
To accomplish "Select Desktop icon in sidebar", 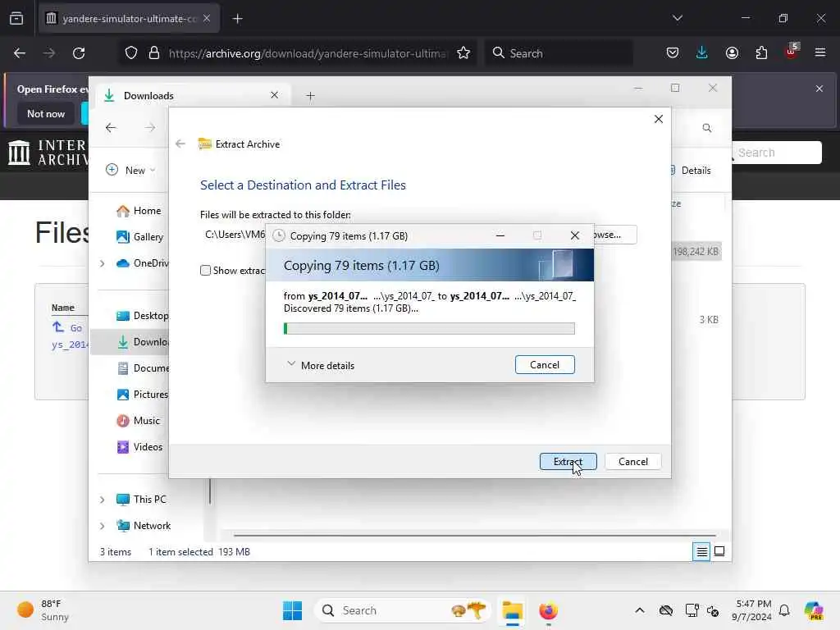I will point(123,316).
